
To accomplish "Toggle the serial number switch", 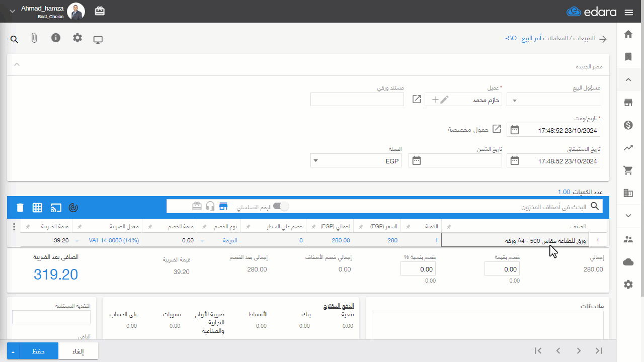I will pos(281,207).
